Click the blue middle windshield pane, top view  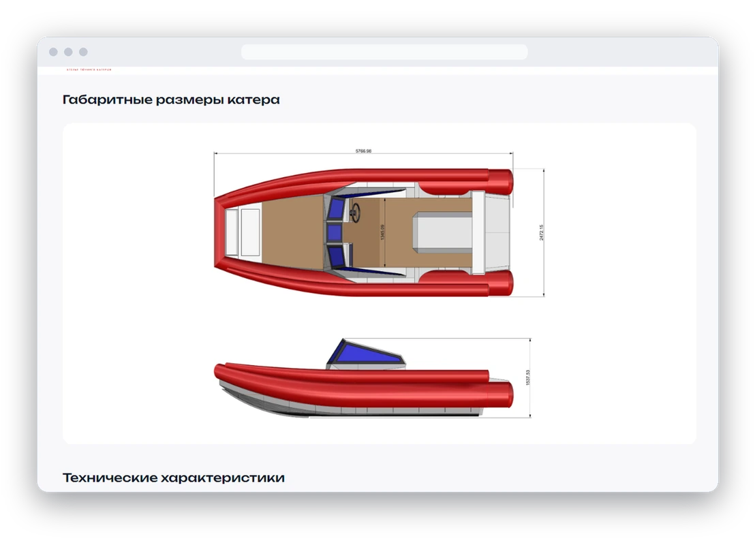[335, 232]
